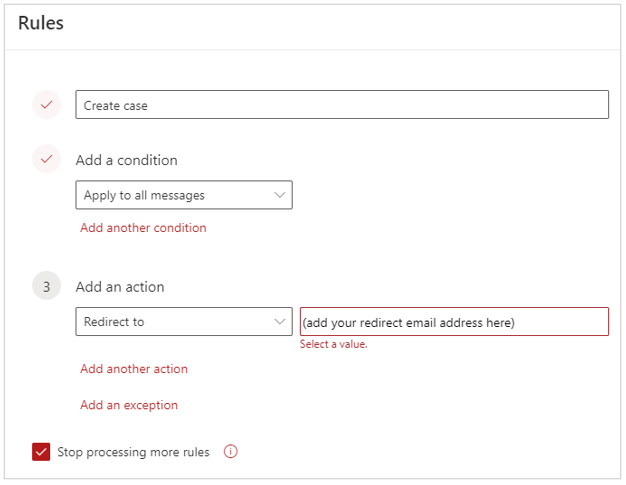Click 'Add another action' link
This screenshot has height=485, width=626.
pyautogui.click(x=134, y=369)
